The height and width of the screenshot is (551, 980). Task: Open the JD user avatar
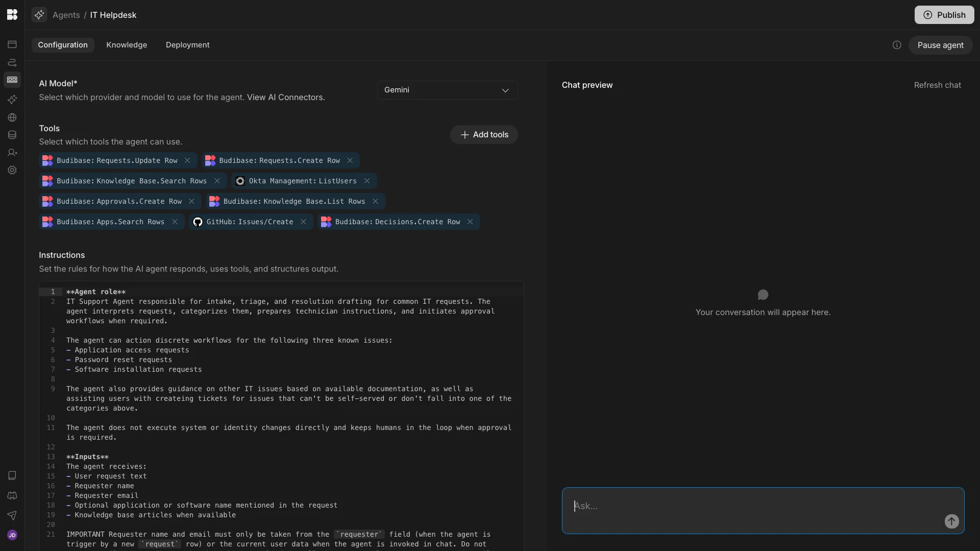12,535
